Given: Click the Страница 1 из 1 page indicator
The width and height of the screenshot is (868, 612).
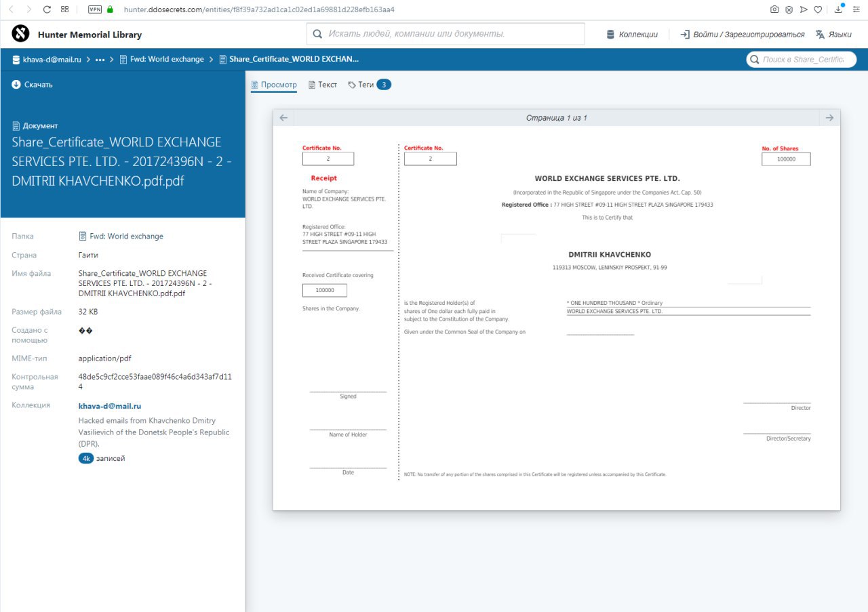Looking at the screenshot, I should pyautogui.click(x=556, y=118).
